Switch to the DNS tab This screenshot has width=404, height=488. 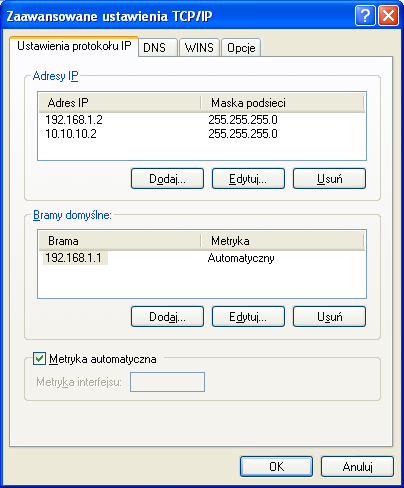tap(157, 48)
